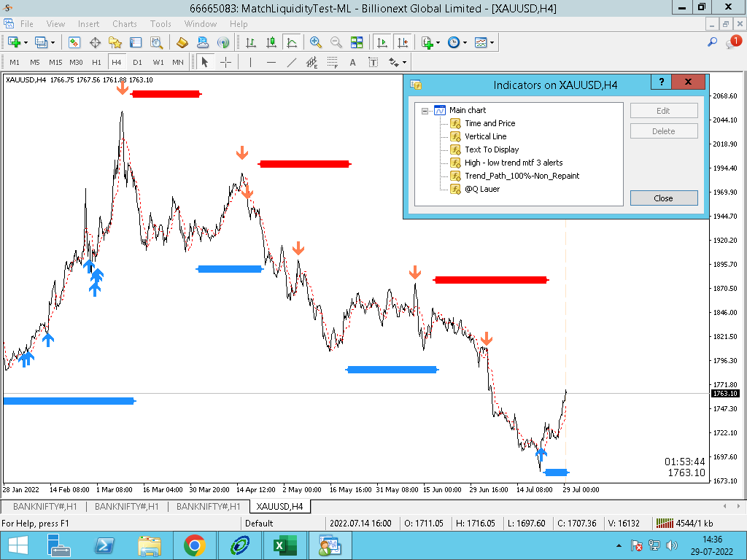This screenshot has width=747, height=560.
Task: Click the Windows Start button
Action: 18,545
